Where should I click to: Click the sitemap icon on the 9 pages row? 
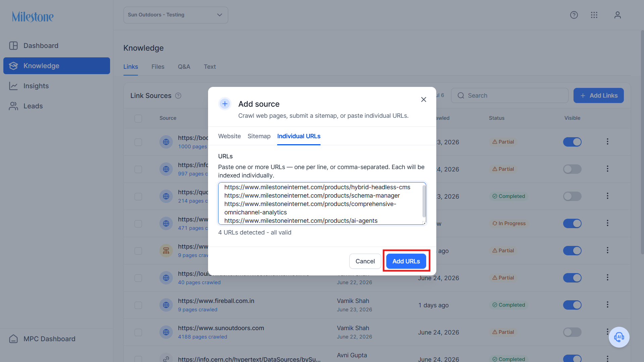[x=166, y=251]
